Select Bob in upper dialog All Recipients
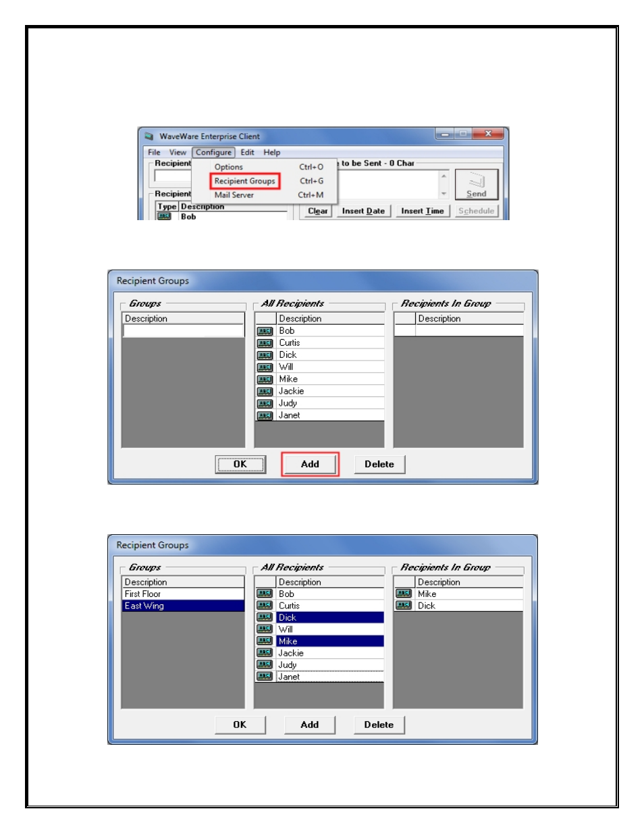644x834 pixels. coord(330,331)
